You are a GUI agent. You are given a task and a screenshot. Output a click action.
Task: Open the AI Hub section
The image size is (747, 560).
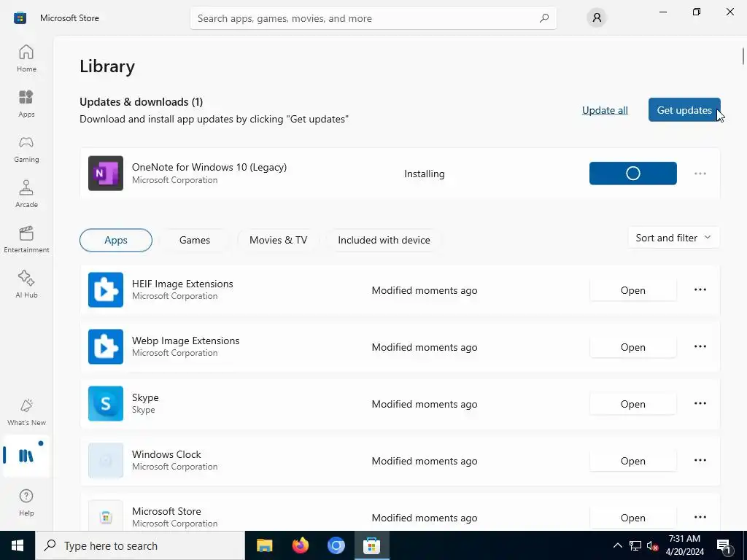(x=26, y=285)
